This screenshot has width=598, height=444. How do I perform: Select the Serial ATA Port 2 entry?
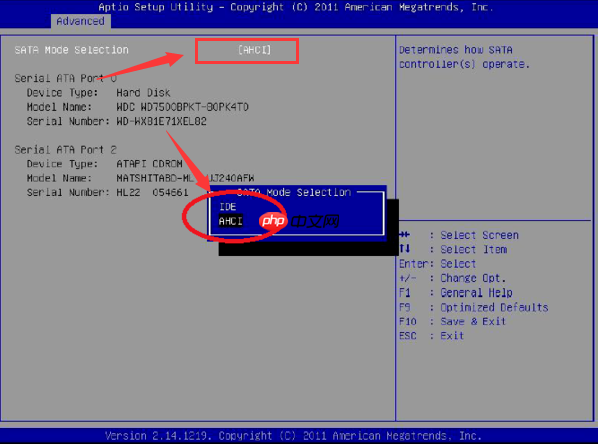[x=65, y=150]
